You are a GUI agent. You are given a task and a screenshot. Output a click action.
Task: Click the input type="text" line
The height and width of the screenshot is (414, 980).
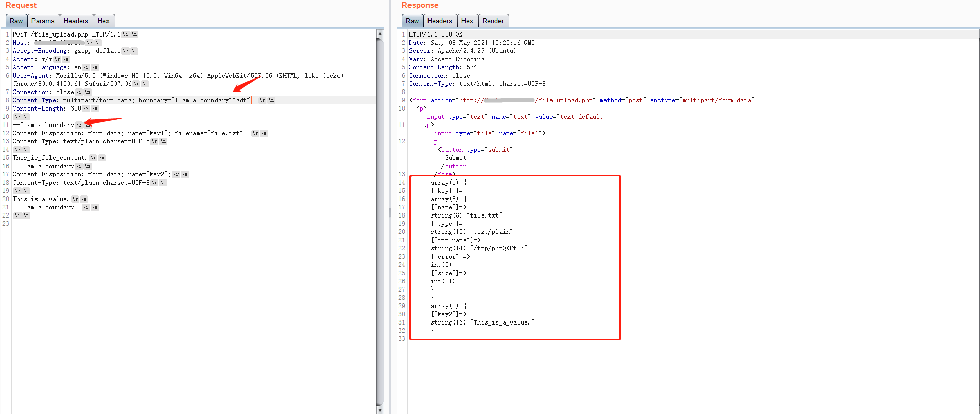pos(517,117)
